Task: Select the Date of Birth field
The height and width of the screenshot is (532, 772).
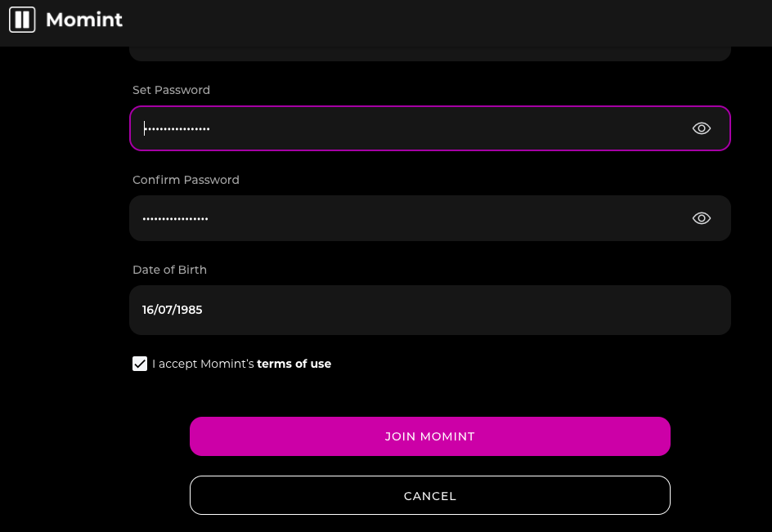Action: click(x=430, y=310)
